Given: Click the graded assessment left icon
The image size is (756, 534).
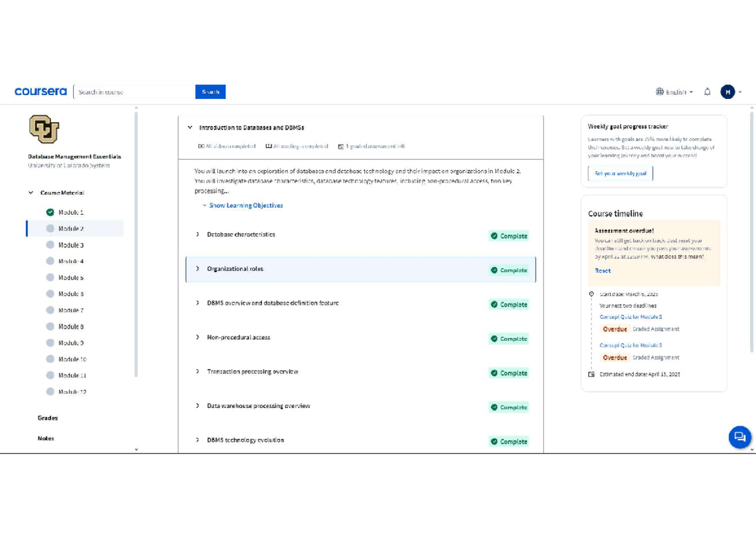Looking at the screenshot, I should tap(341, 146).
